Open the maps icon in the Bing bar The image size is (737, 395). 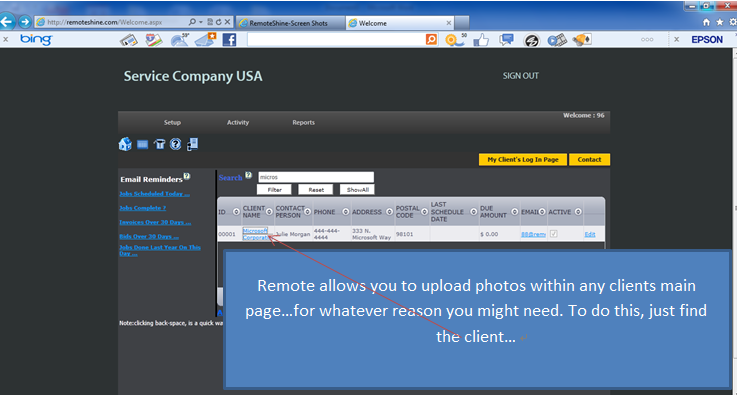tap(153, 40)
